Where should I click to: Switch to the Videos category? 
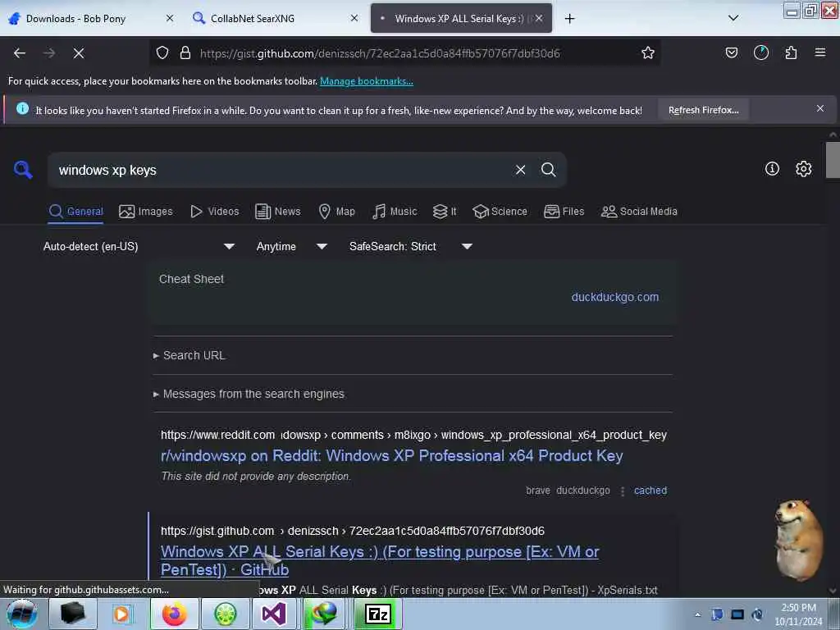[x=215, y=211]
